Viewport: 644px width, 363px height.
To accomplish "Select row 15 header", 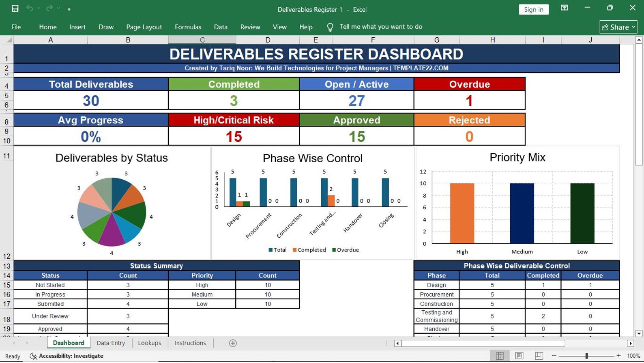I will pyautogui.click(x=6, y=285).
